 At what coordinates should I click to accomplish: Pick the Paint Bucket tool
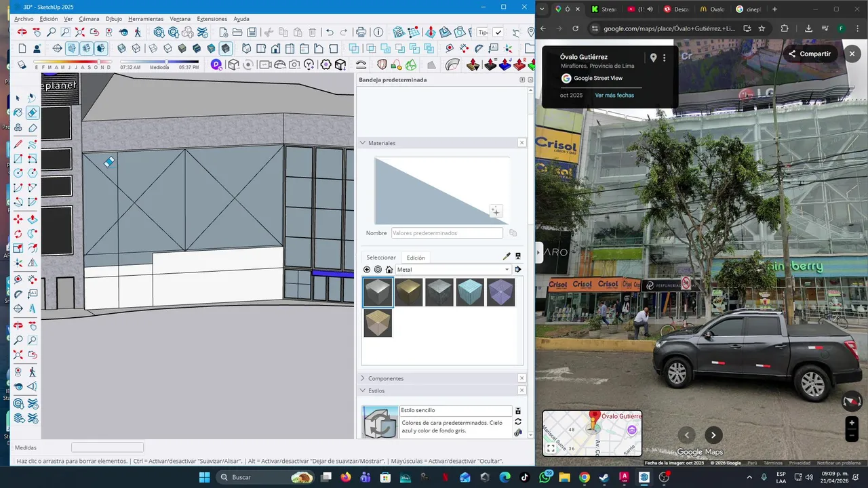click(18, 113)
